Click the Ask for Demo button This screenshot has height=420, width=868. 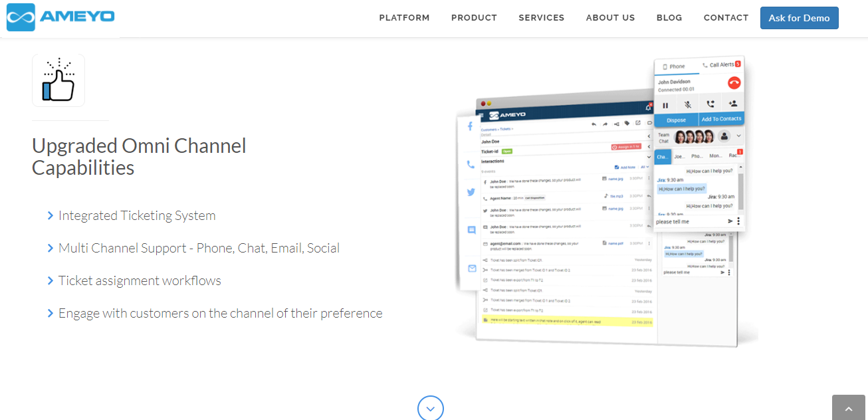pos(799,18)
